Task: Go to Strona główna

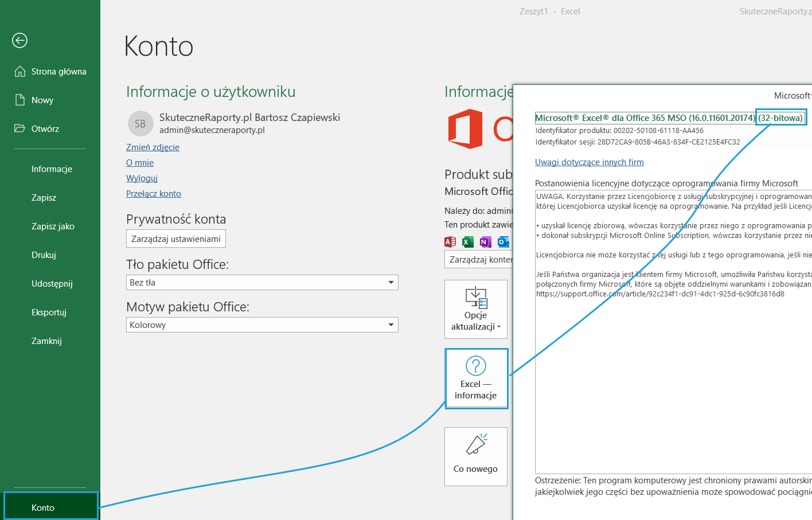Action: pyautogui.click(x=58, y=72)
